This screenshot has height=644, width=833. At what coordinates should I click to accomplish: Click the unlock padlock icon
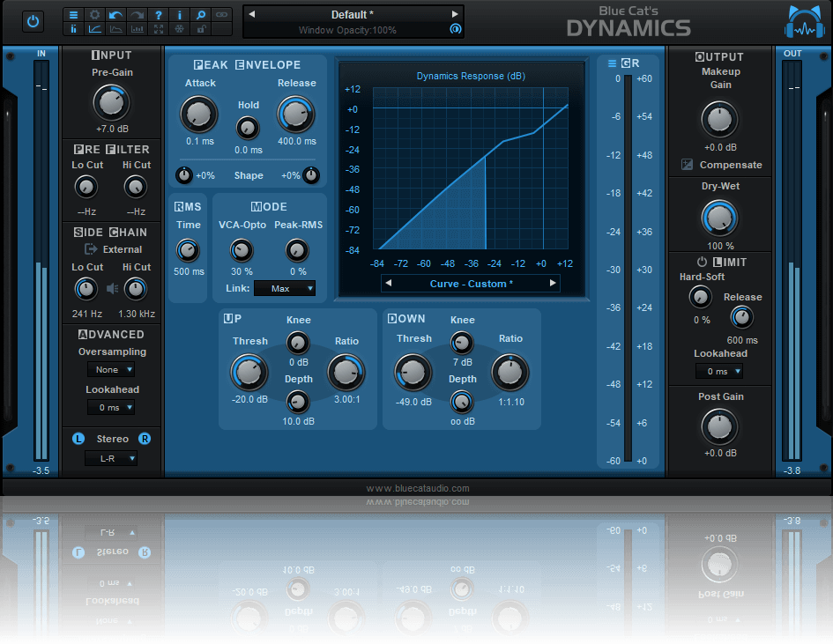(x=201, y=30)
